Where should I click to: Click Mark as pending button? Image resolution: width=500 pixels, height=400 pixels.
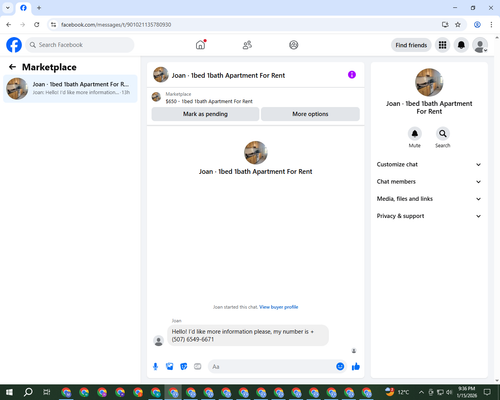205,114
